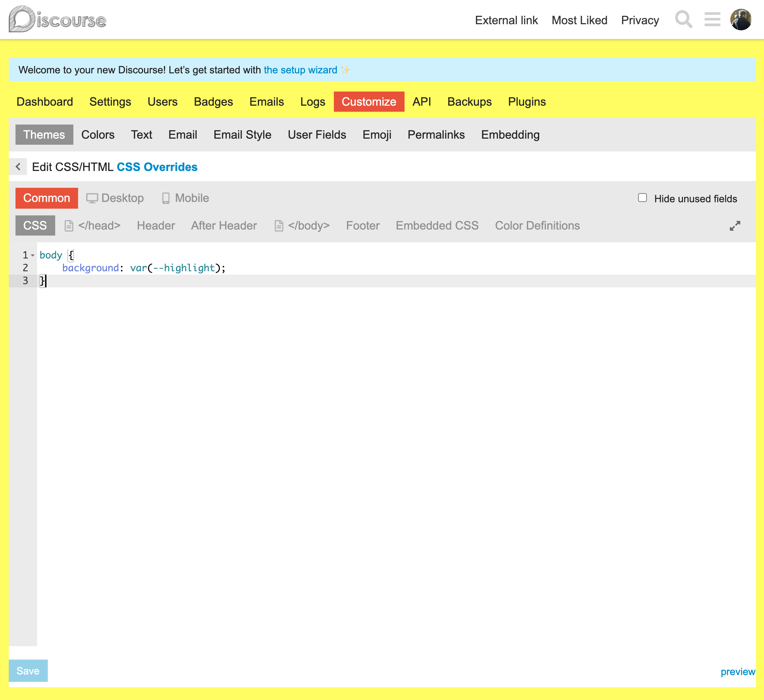Screen dimensions: 764x700
Task: Click the preview link
Action: (737, 672)
